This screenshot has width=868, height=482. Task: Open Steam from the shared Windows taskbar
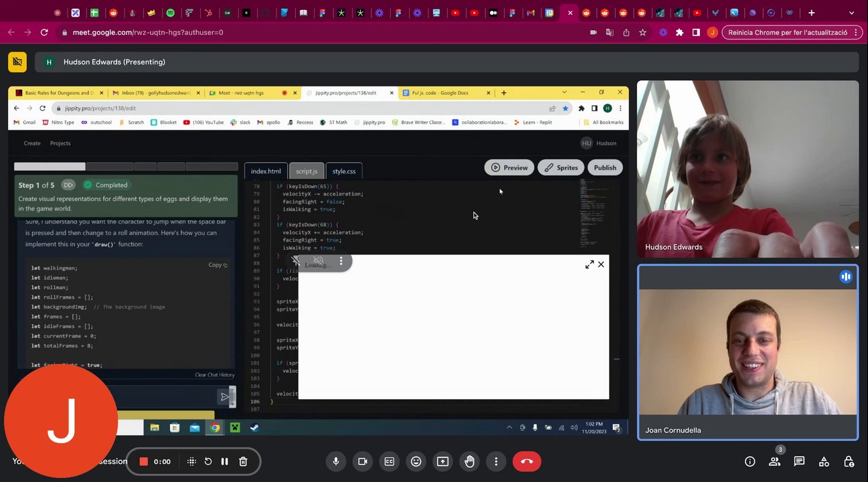254,428
